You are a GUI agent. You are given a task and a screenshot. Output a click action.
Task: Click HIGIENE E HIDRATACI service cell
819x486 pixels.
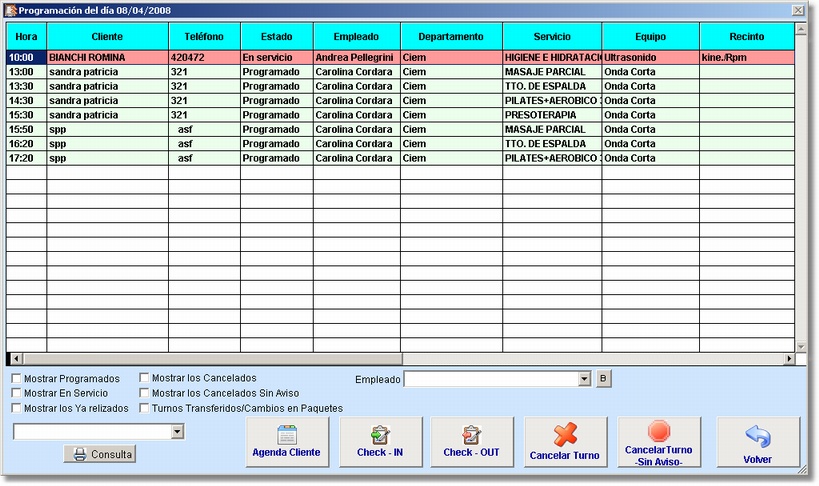pyautogui.click(x=552, y=57)
